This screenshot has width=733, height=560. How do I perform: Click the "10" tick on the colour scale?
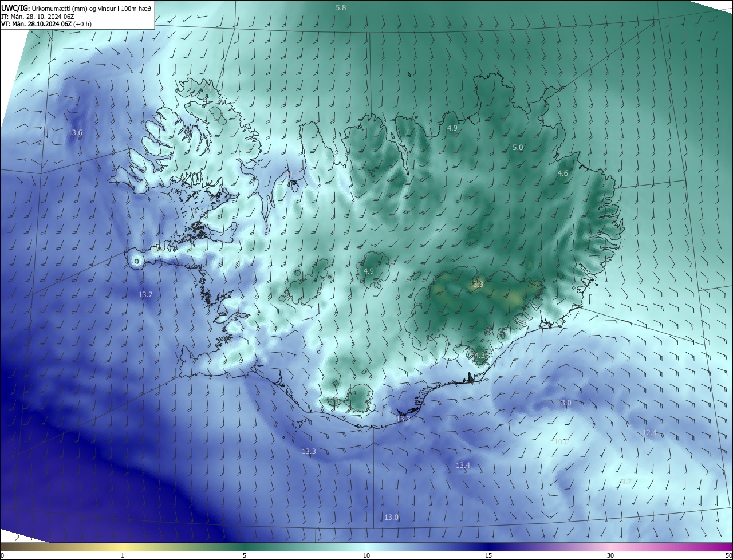point(366,555)
